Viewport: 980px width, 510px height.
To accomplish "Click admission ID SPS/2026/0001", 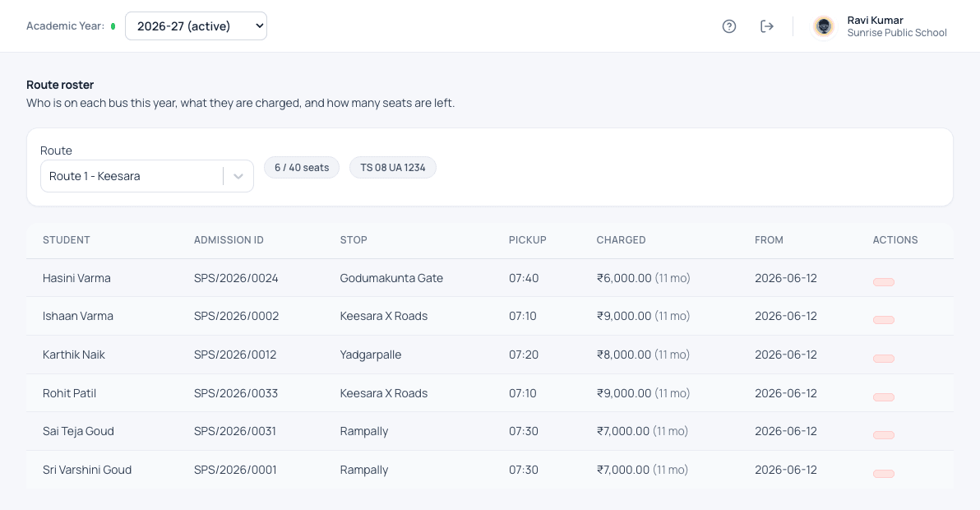I will [x=235, y=470].
